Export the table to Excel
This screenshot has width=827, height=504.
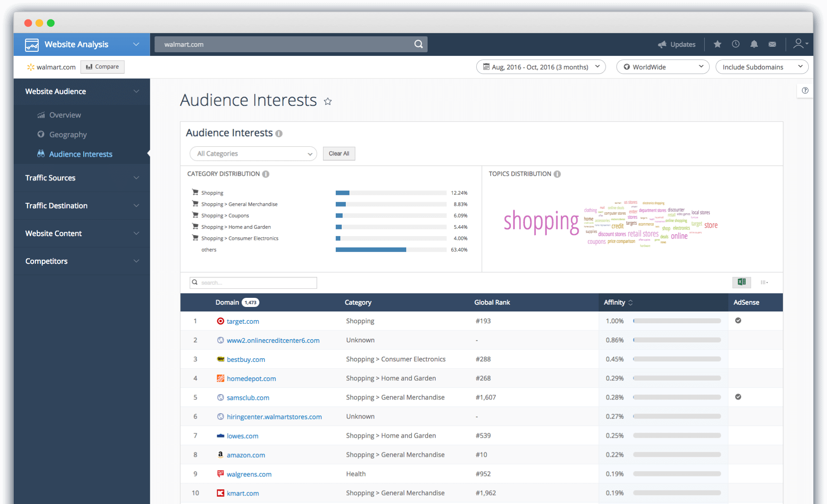[x=742, y=282]
